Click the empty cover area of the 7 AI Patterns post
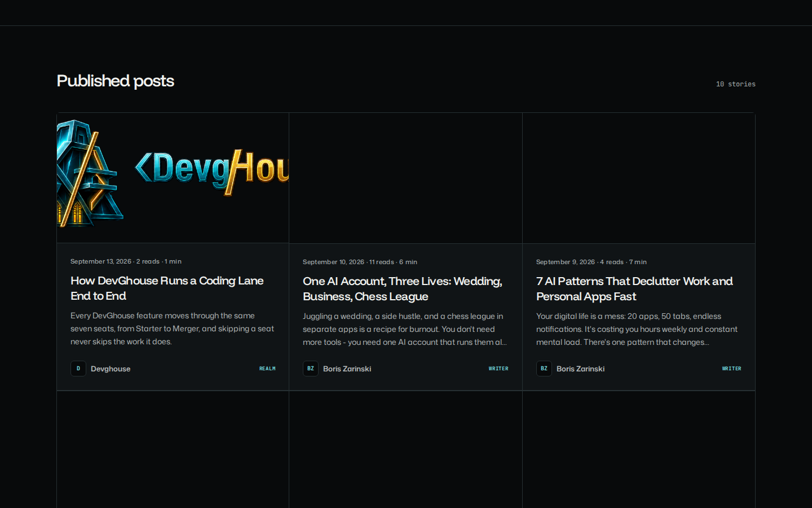The width and height of the screenshot is (812, 508). pos(639,178)
